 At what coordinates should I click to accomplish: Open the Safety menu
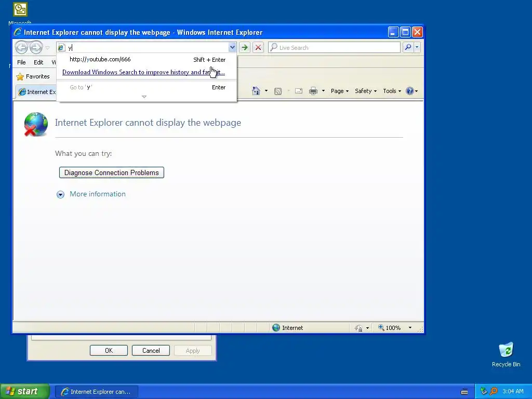366,91
